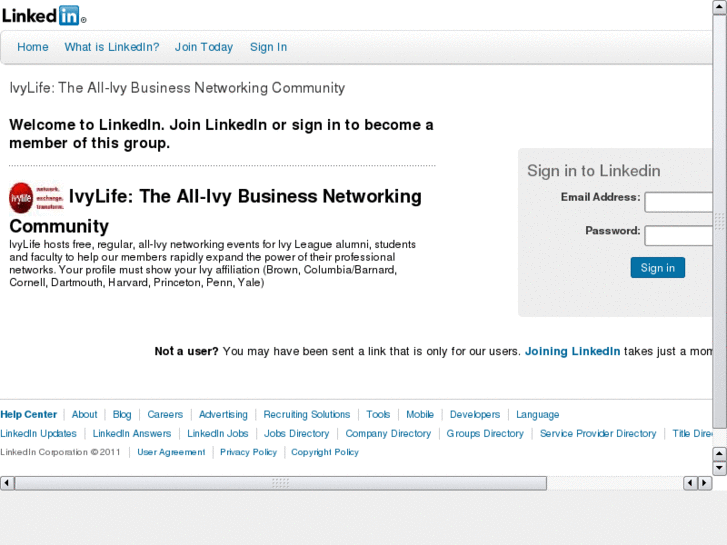Click into the Password field
The image size is (727, 545).
click(x=685, y=236)
